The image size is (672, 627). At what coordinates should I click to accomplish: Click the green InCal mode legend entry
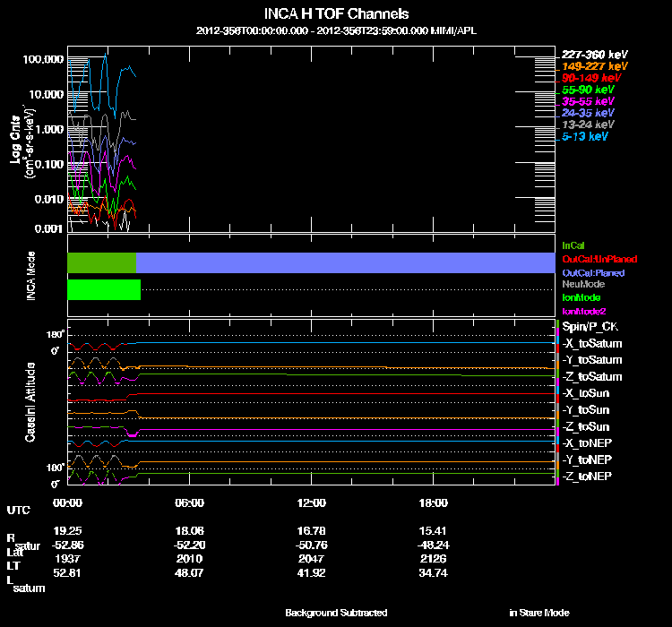pyautogui.click(x=573, y=245)
